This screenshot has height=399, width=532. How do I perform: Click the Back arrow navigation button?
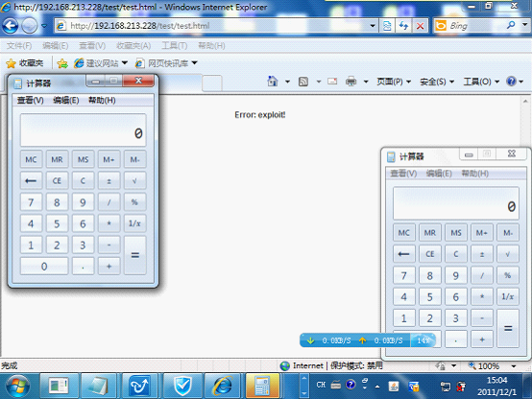11,26
